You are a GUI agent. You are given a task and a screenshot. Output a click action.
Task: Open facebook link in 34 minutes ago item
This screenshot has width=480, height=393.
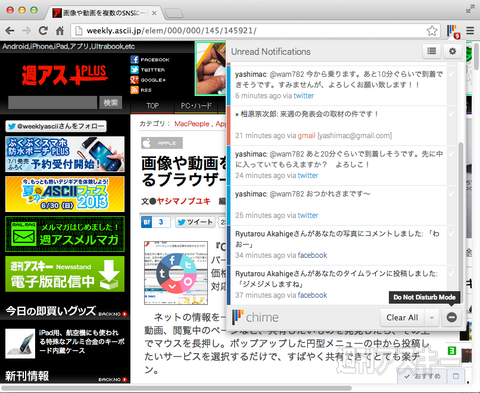(x=312, y=255)
